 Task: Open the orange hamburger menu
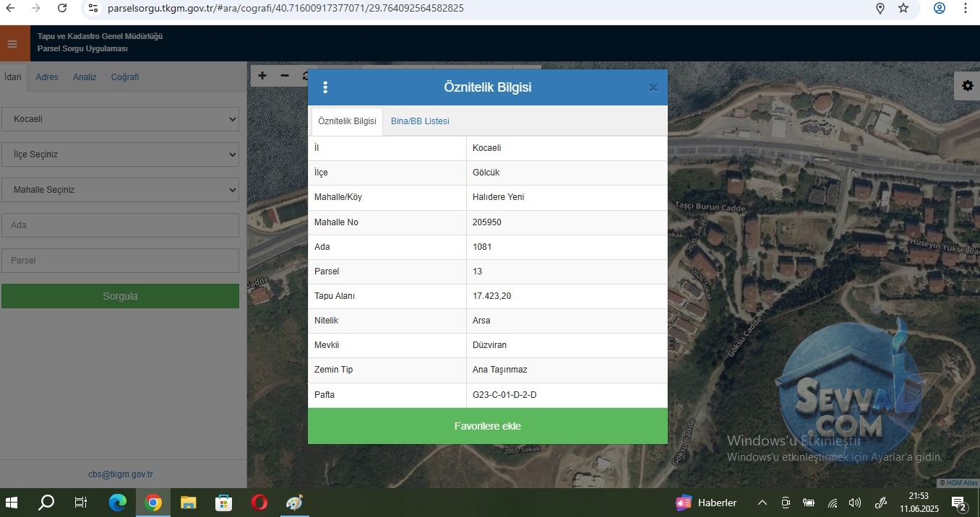click(12, 44)
